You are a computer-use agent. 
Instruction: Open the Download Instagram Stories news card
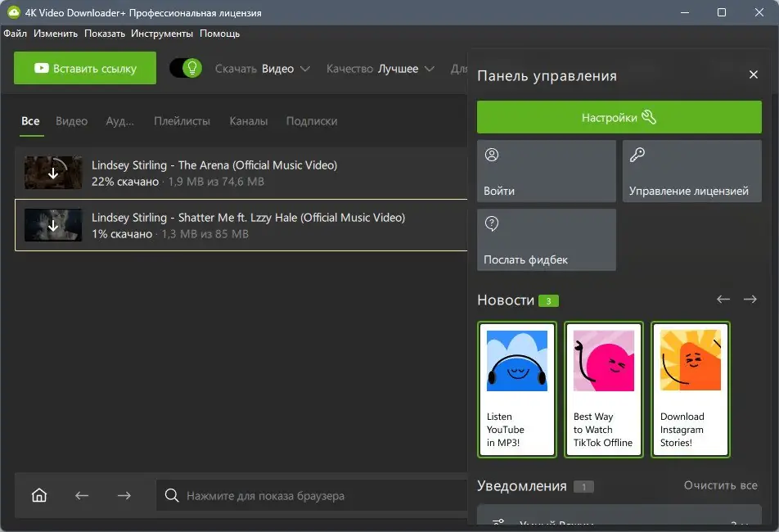690,389
